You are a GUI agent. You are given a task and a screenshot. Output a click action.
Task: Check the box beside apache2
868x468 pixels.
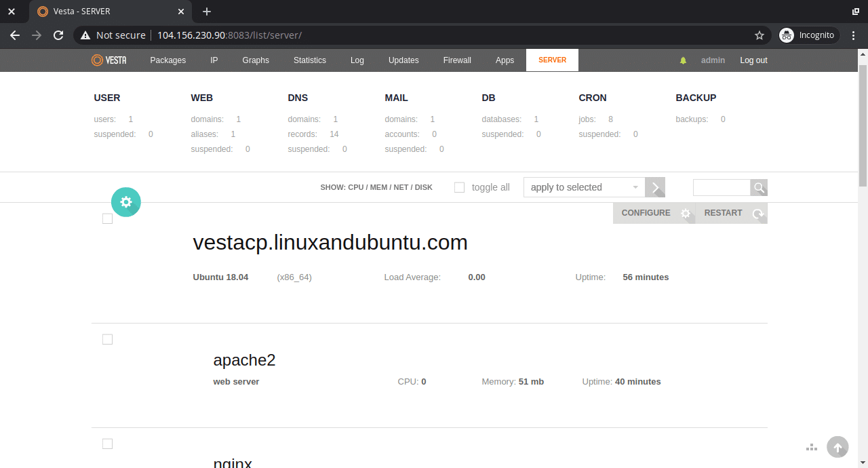pyautogui.click(x=107, y=339)
